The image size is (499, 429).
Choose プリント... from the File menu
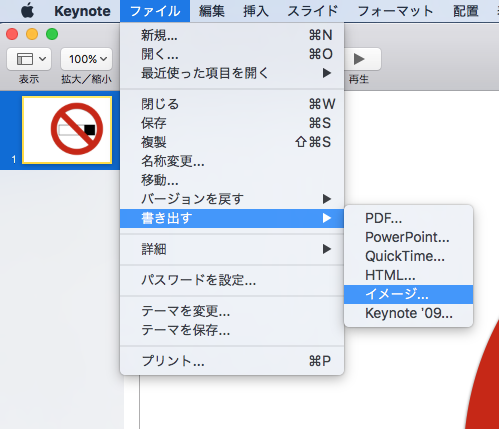[x=232, y=361]
